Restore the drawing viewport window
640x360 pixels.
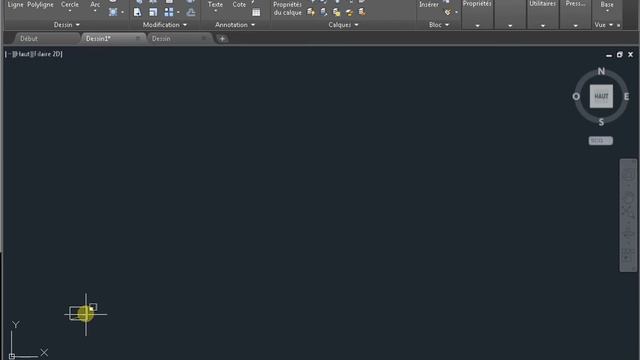point(620,54)
